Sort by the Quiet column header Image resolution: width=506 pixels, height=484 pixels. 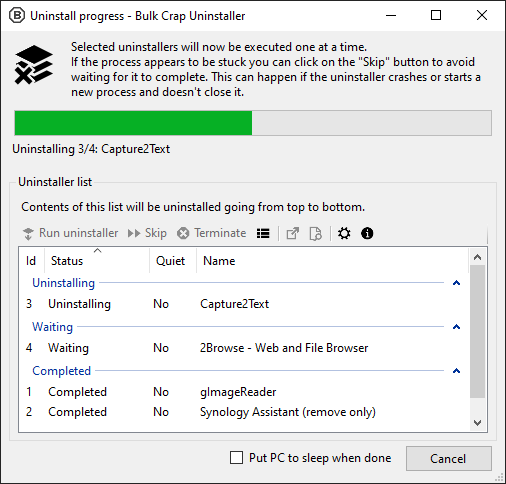[173, 261]
